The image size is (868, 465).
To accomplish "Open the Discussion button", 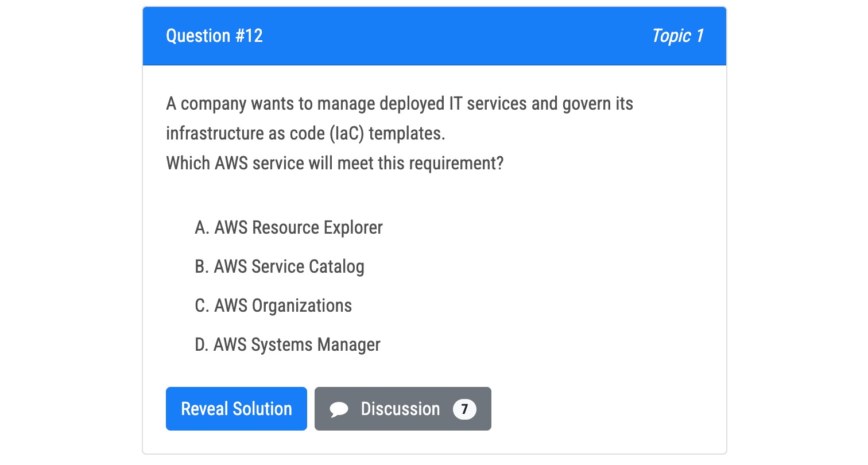I will coord(403,409).
